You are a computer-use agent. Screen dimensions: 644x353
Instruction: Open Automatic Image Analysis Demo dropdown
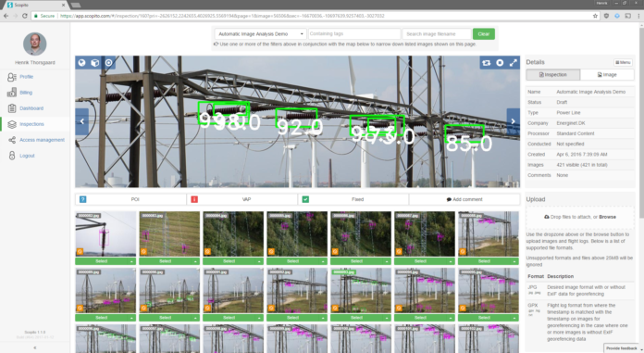(x=260, y=33)
